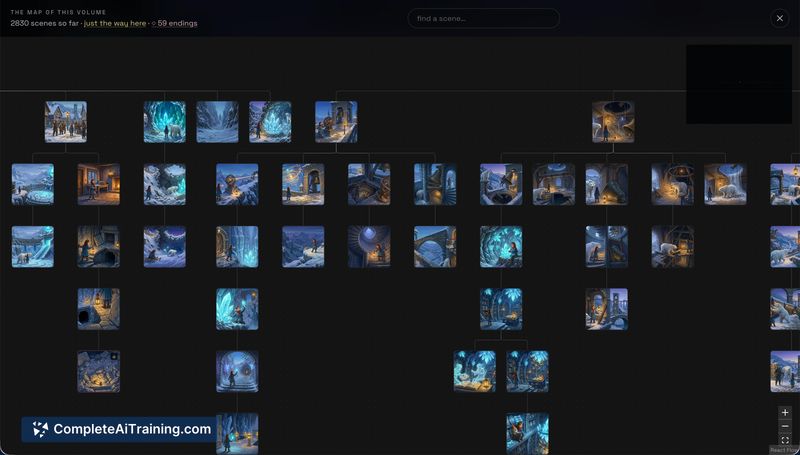Image resolution: width=800 pixels, height=455 pixels.
Task: Select the top-down glowing cave chamber scene
Action: (x=98, y=371)
